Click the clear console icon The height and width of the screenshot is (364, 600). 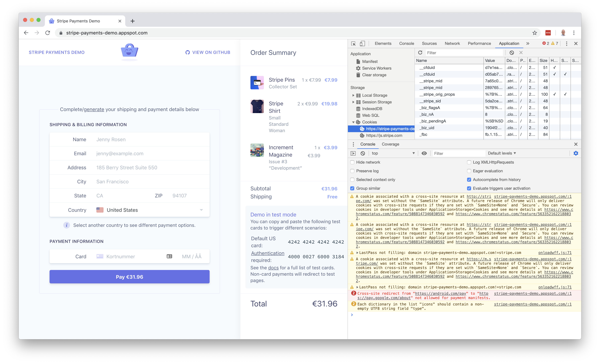point(363,153)
